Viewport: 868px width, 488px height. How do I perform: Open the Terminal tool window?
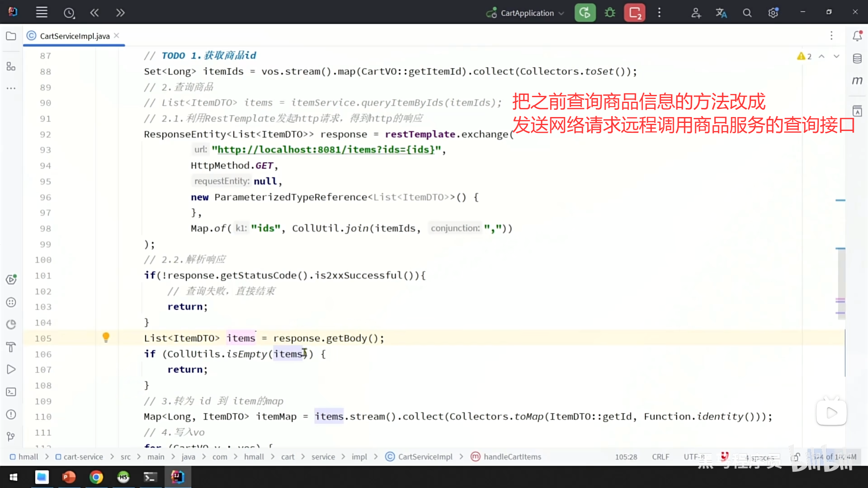11,392
